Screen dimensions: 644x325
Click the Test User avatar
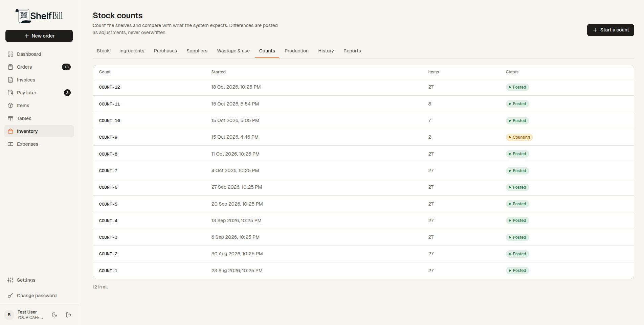[9, 315]
